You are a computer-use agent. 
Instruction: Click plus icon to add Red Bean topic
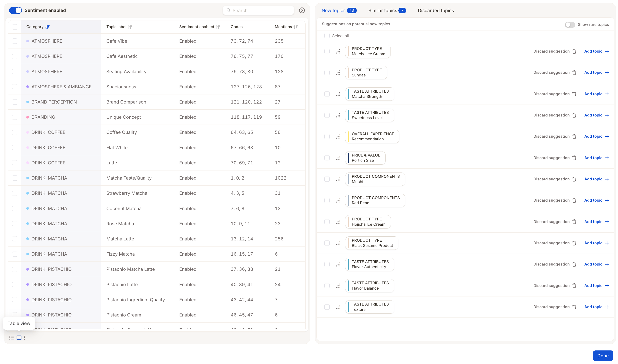tap(607, 200)
